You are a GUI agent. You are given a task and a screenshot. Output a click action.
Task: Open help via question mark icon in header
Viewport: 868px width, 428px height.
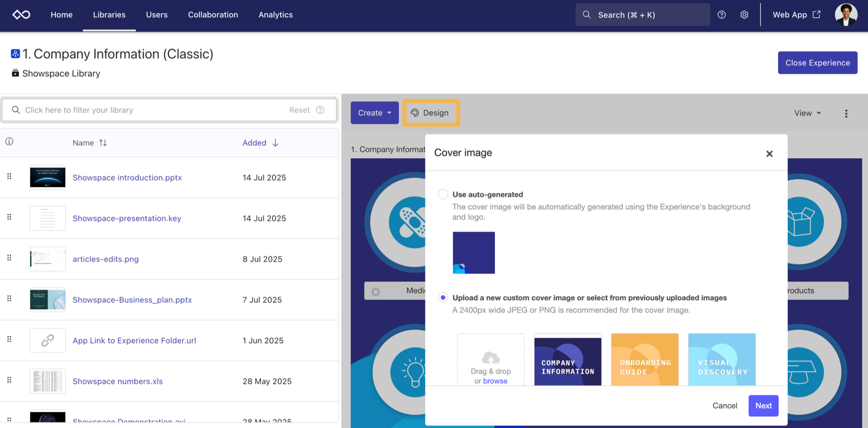click(721, 15)
